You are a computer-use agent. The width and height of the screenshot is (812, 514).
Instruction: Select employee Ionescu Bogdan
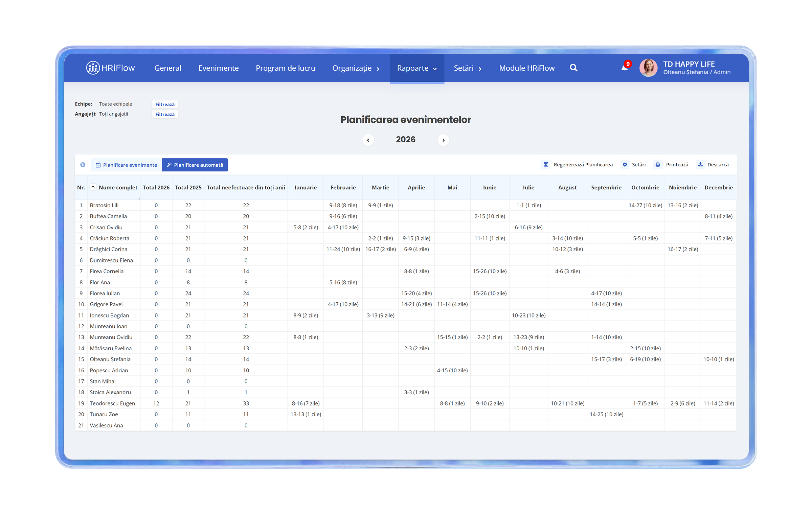point(109,315)
